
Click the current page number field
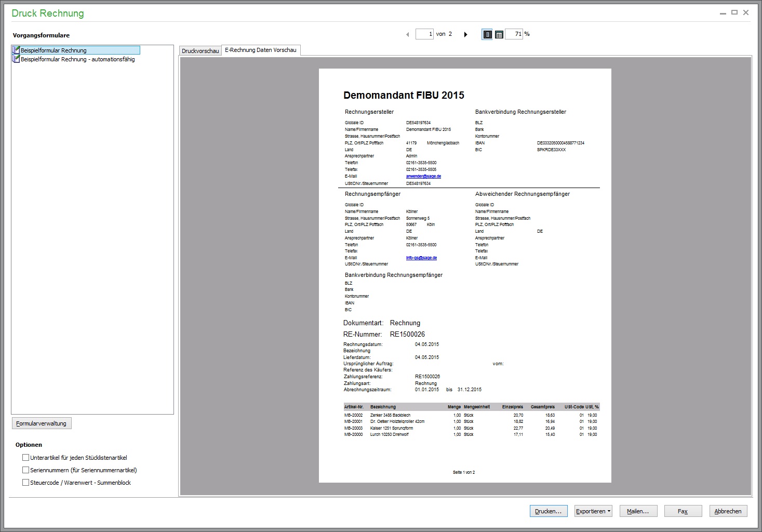424,34
